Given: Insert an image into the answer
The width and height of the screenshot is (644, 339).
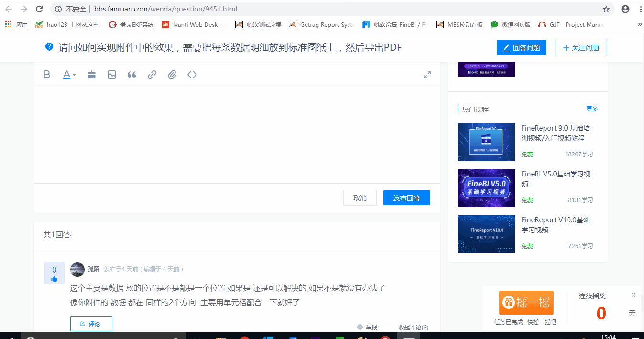Looking at the screenshot, I should coord(112,75).
